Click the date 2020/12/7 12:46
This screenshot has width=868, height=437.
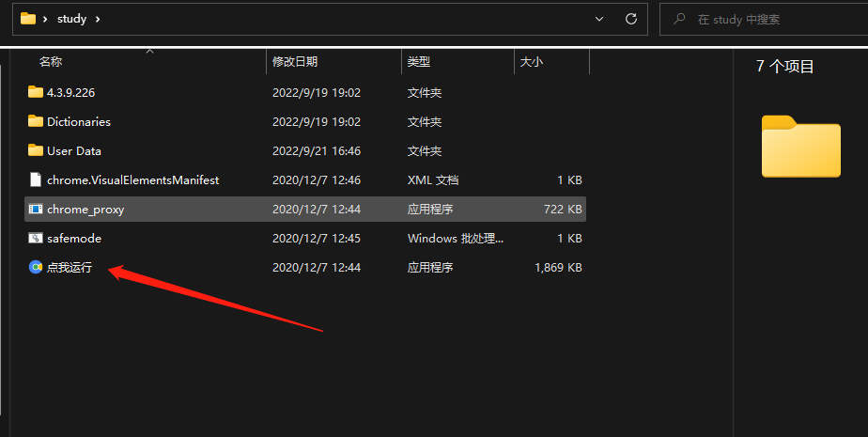[x=316, y=180]
